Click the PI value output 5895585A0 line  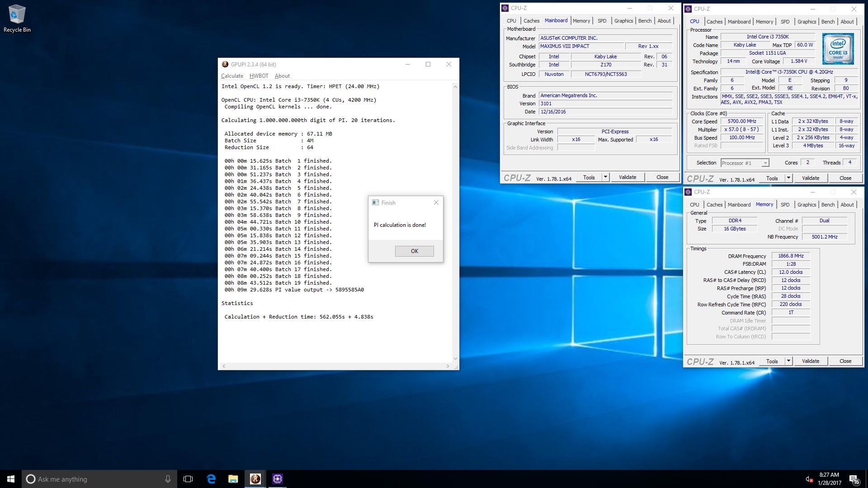(294, 290)
